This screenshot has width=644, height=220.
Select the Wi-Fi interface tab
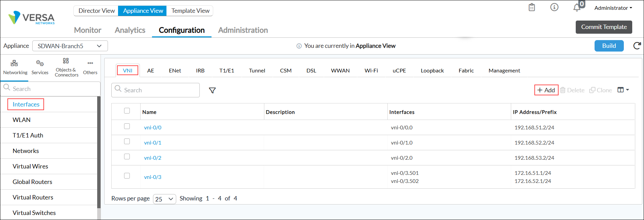coord(371,71)
